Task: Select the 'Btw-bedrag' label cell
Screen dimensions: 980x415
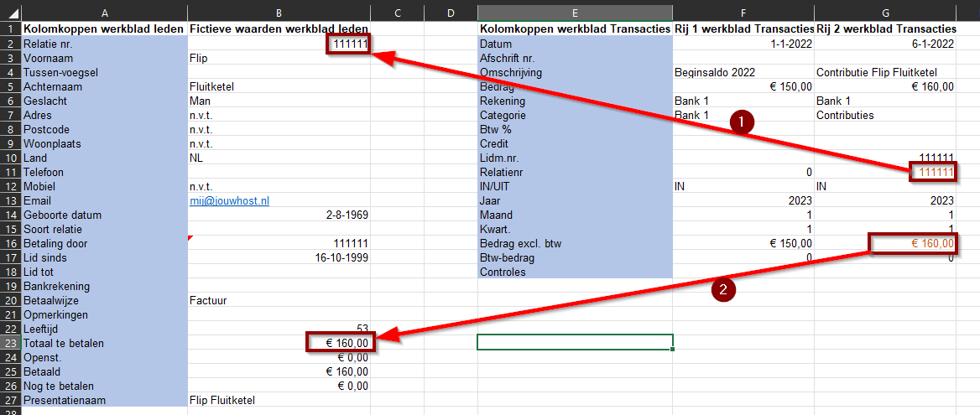Action: pyautogui.click(x=575, y=257)
